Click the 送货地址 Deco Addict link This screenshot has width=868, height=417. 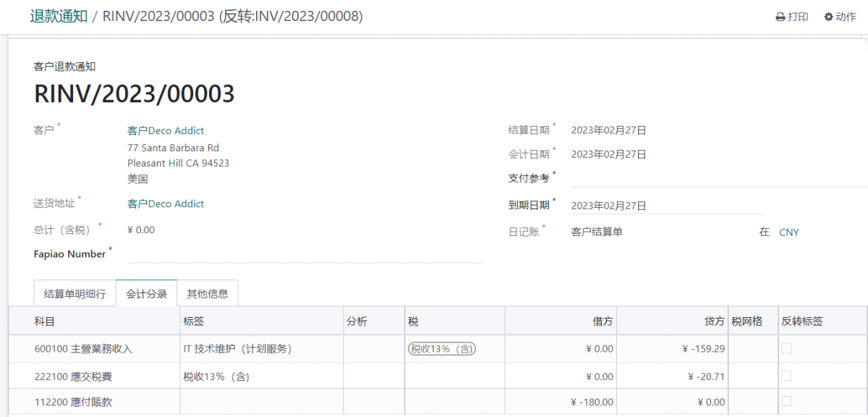tap(164, 203)
